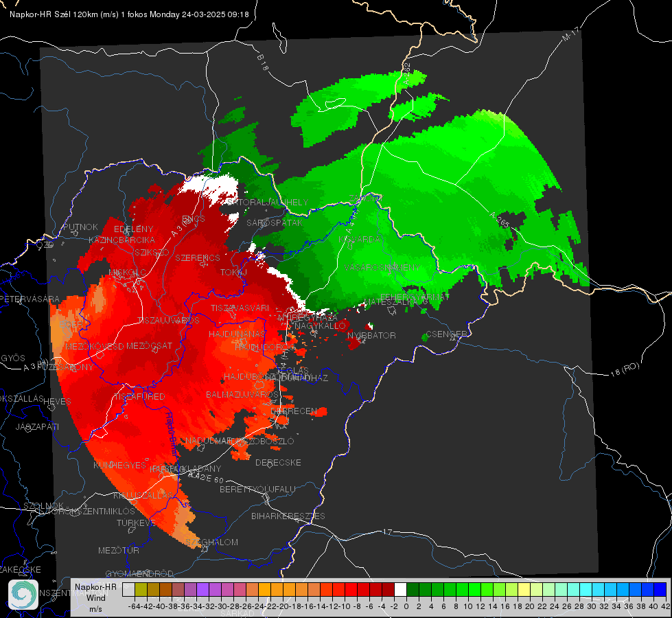672x618 pixels.
Task: Select the EDELENY city label
Action: (133, 229)
